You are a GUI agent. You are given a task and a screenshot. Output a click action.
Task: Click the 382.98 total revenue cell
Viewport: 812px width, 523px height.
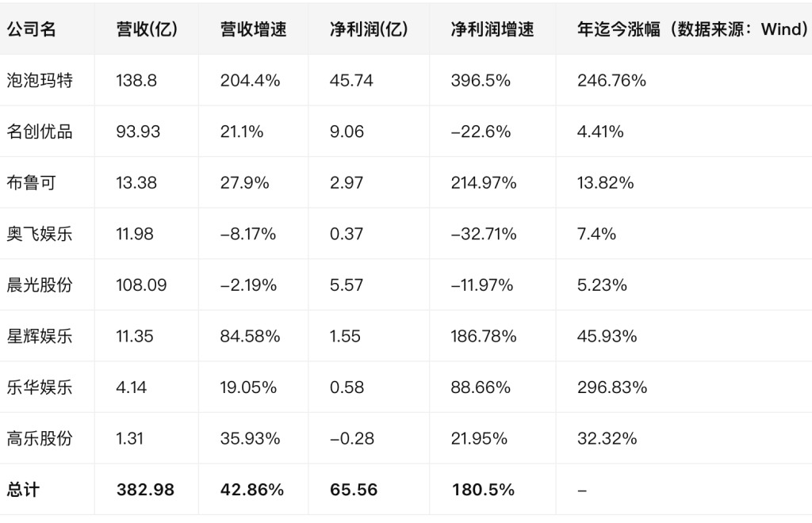pyautogui.click(x=145, y=490)
